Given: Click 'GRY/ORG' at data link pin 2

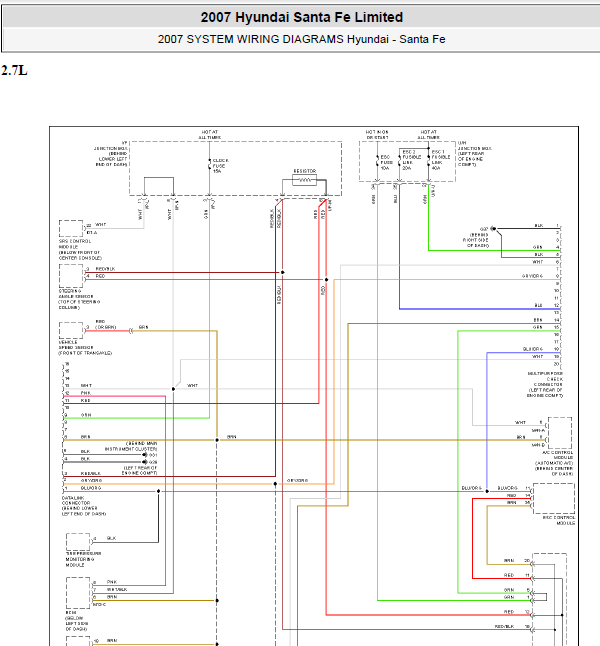Looking at the screenshot, I should pos(91,480).
